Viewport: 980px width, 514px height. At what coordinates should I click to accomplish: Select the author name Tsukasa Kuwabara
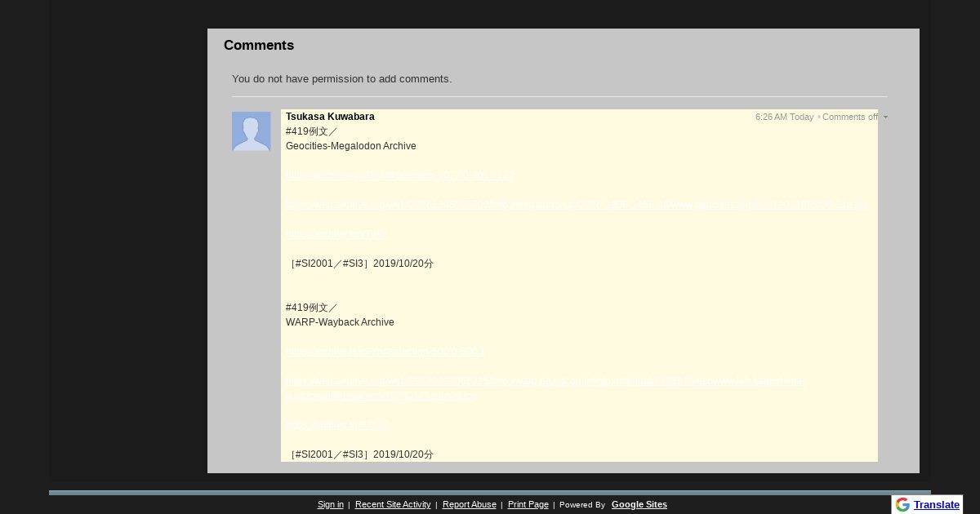(330, 117)
